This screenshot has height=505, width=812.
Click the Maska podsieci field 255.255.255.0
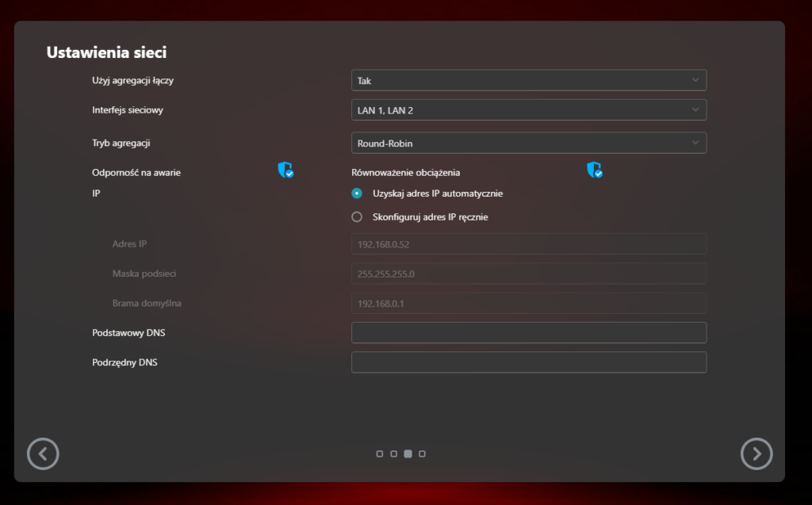click(x=529, y=274)
